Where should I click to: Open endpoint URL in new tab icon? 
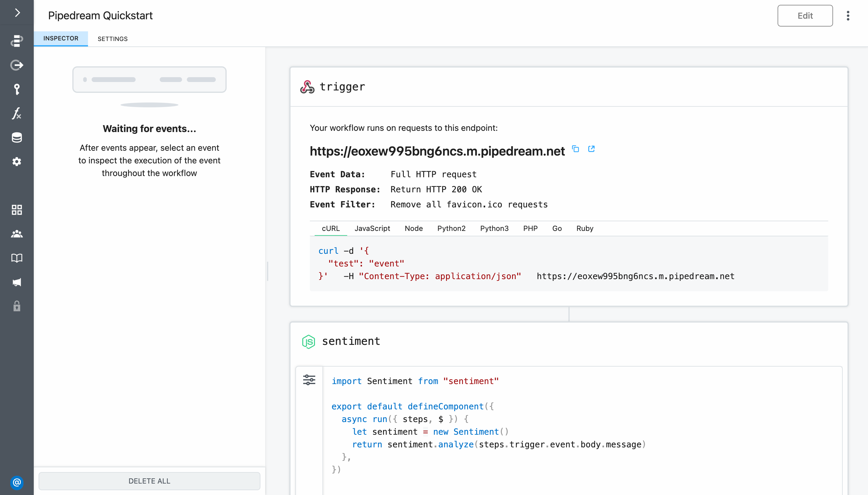coord(591,149)
